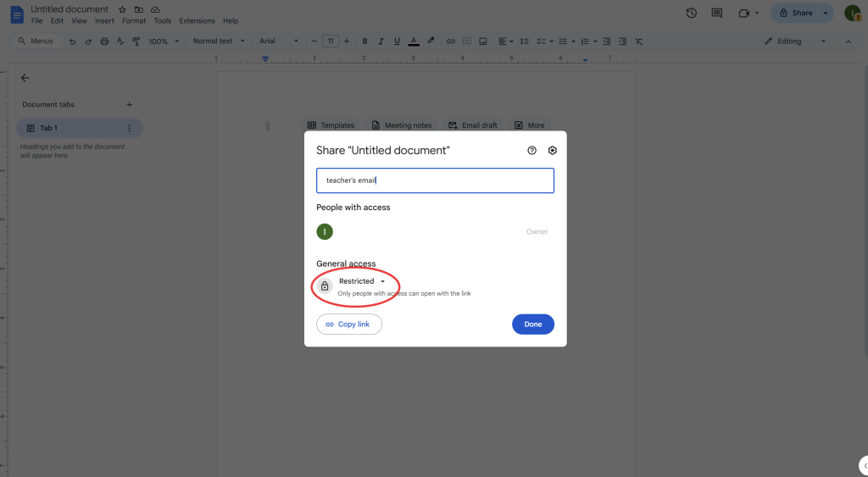Toggle italic formatting
This screenshot has width=868, height=477.
pos(381,41)
